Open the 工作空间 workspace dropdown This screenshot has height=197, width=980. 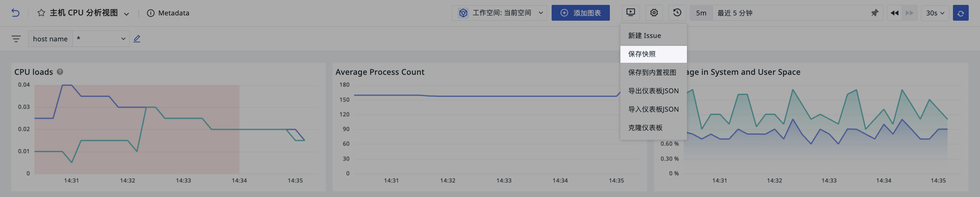tap(499, 13)
